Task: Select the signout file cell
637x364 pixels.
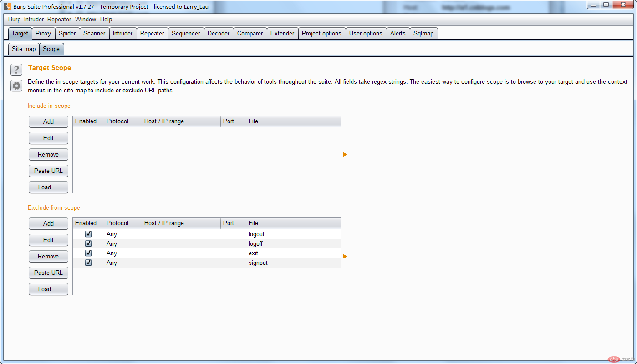Action: coord(293,263)
